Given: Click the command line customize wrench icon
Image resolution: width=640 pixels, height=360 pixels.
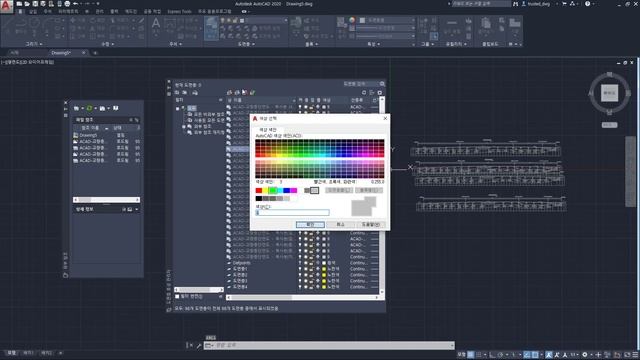Looking at the screenshot, I should click(199, 346).
